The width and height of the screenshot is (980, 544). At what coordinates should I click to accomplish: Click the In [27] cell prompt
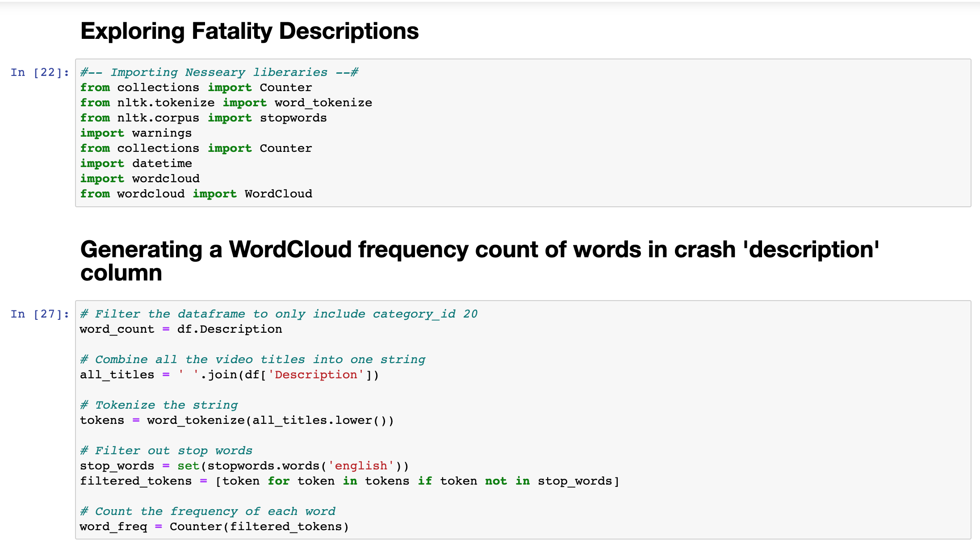pyautogui.click(x=39, y=314)
